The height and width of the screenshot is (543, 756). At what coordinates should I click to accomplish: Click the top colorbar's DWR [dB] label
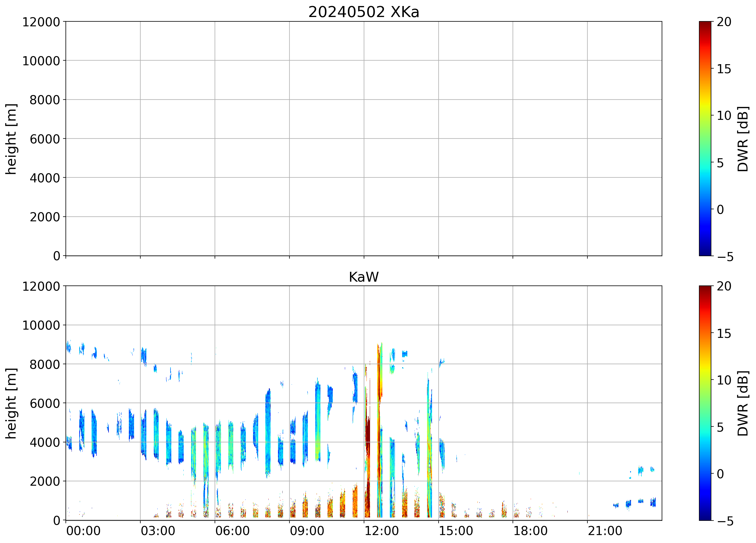pos(743,139)
